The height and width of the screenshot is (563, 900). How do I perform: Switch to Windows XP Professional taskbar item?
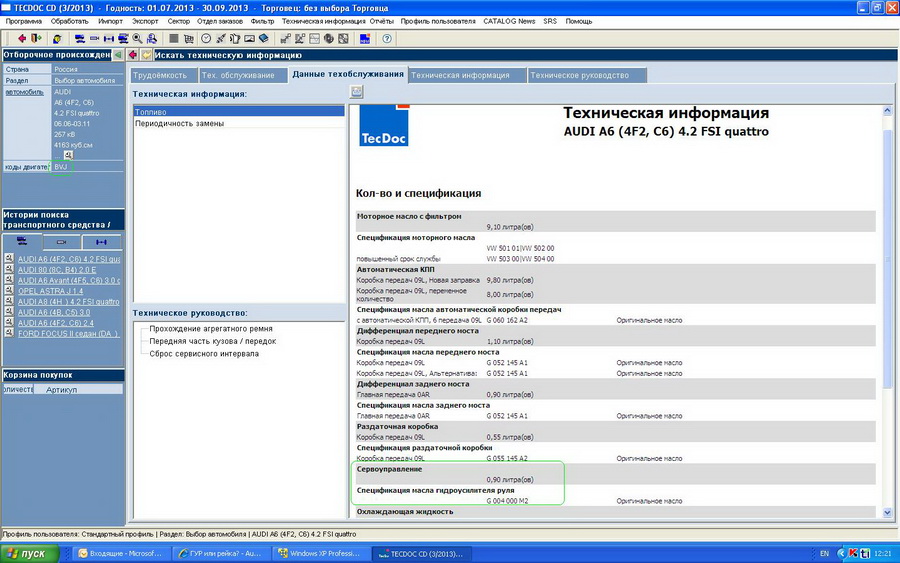point(319,554)
